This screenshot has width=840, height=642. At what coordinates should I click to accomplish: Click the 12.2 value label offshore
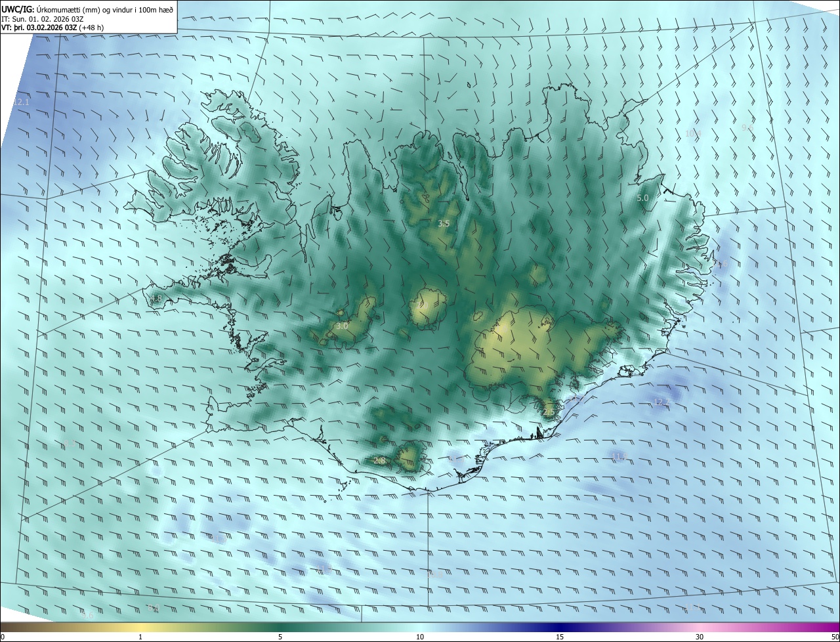click(x=661, y=402)
